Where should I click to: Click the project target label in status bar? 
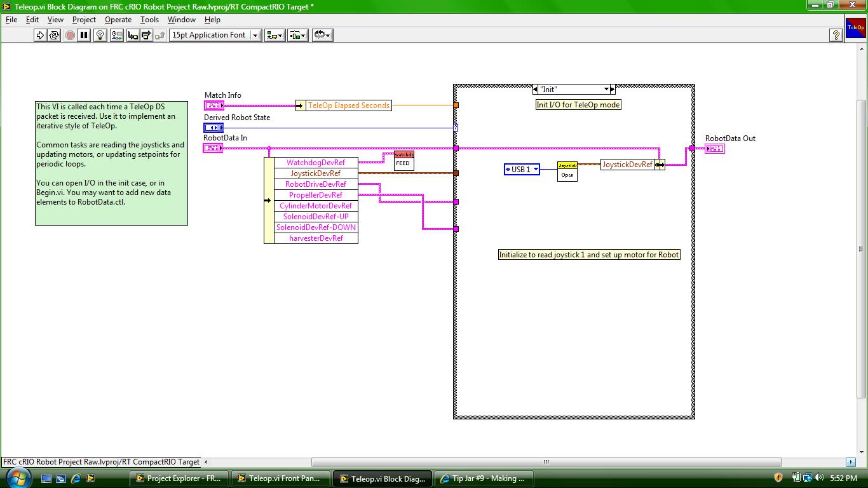pyautogui.click(x=101, y=462)
